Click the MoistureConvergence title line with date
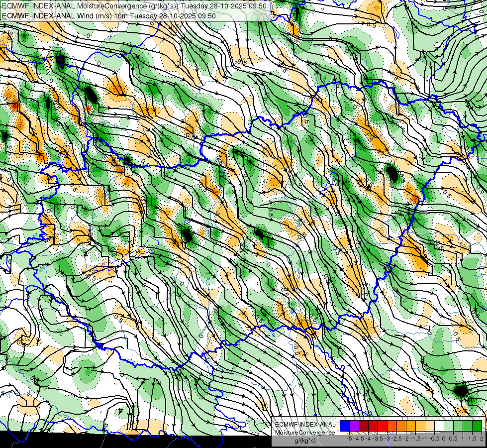This screenshot has width=487, height=448. coord(134,6)
